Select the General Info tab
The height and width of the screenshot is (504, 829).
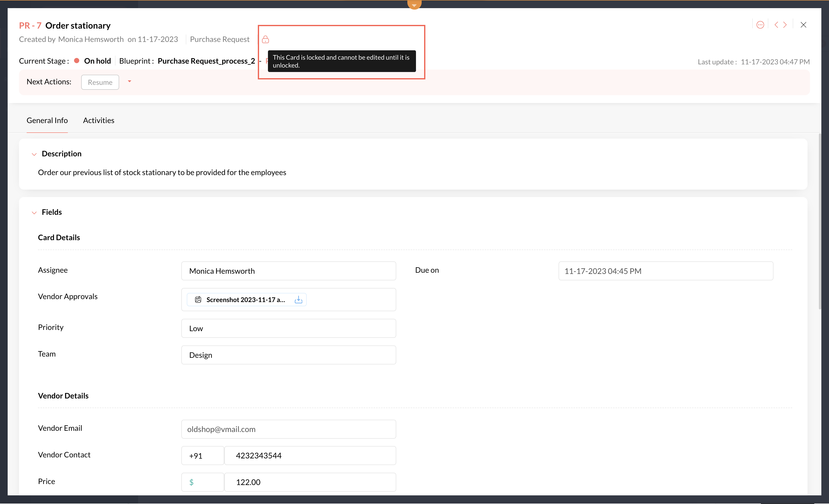(47, 120)
